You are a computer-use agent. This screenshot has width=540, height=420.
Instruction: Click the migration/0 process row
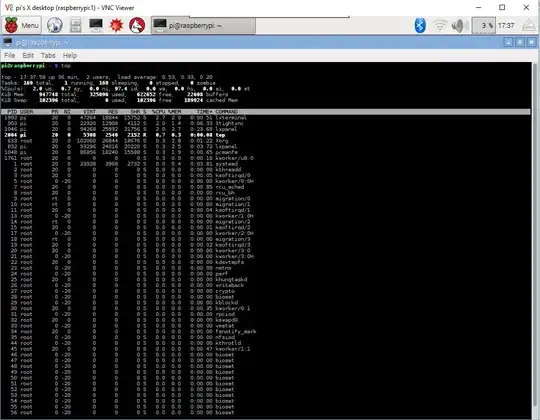265,199
